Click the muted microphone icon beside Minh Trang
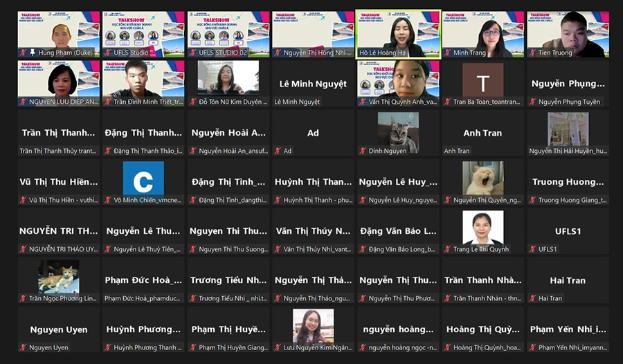The image size is (623, 364). (x=447, y=53)
